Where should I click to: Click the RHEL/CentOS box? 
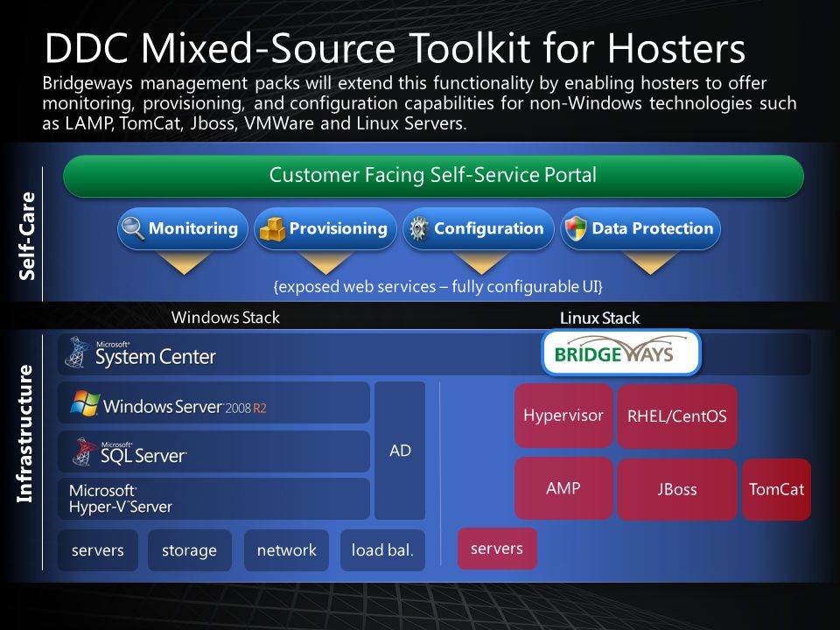pos(677,416)
